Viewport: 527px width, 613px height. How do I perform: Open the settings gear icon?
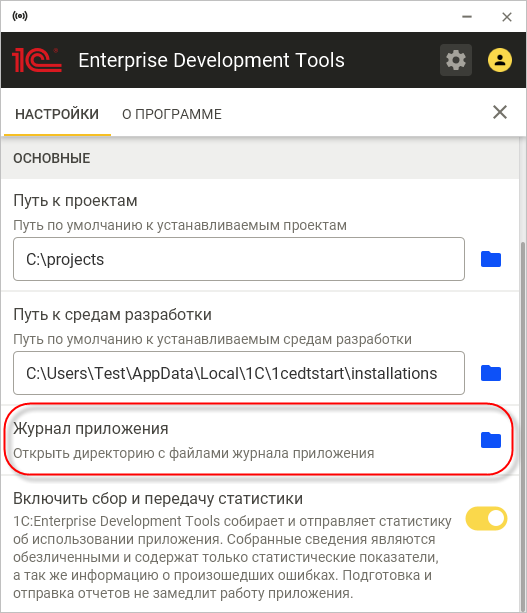click(455, 60)
